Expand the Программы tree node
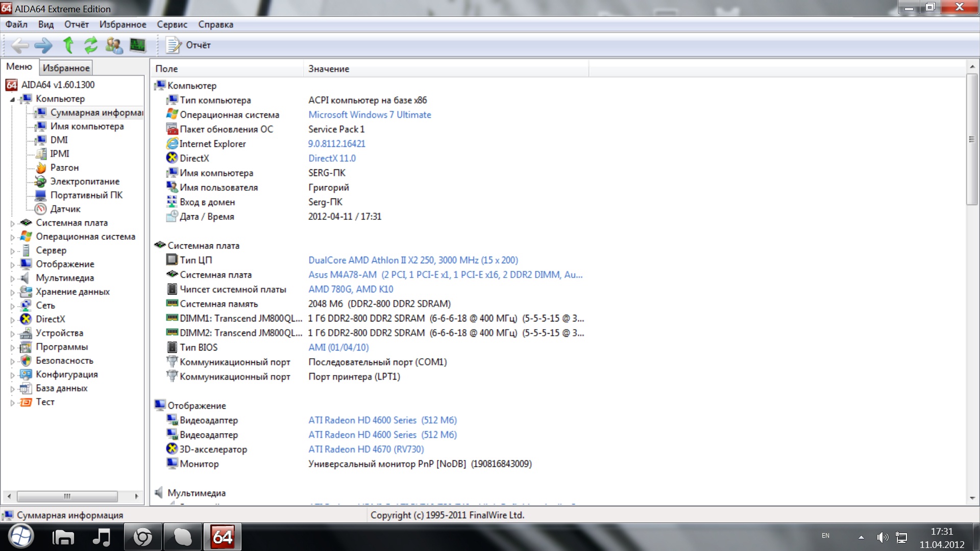This screenshot has height=551, width=980. 13,347
